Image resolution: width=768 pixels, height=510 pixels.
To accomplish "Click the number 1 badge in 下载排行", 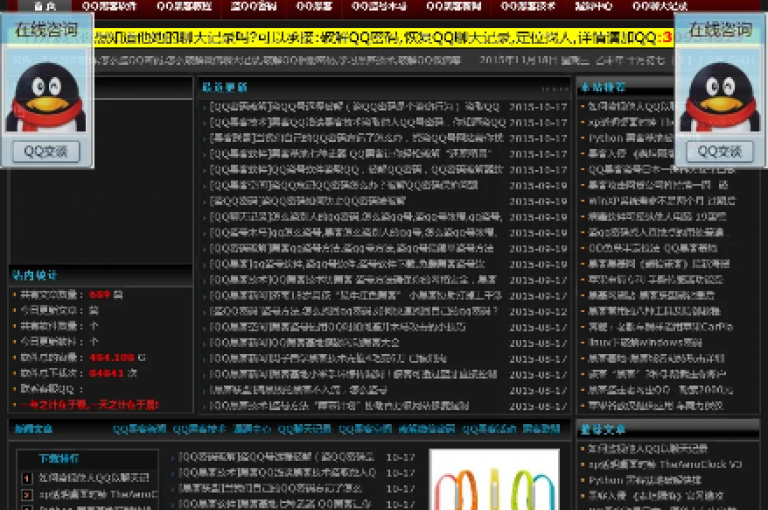I will coord(27,478).
